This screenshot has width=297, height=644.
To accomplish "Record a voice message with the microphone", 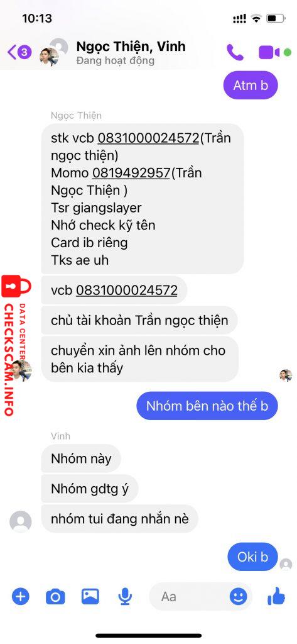I will pyautogui.click(x=125, y=596).
